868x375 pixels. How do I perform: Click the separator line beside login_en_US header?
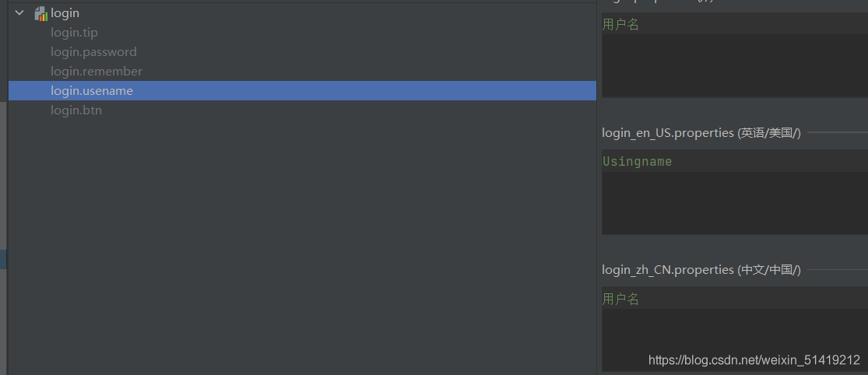(x=837, y=133)
